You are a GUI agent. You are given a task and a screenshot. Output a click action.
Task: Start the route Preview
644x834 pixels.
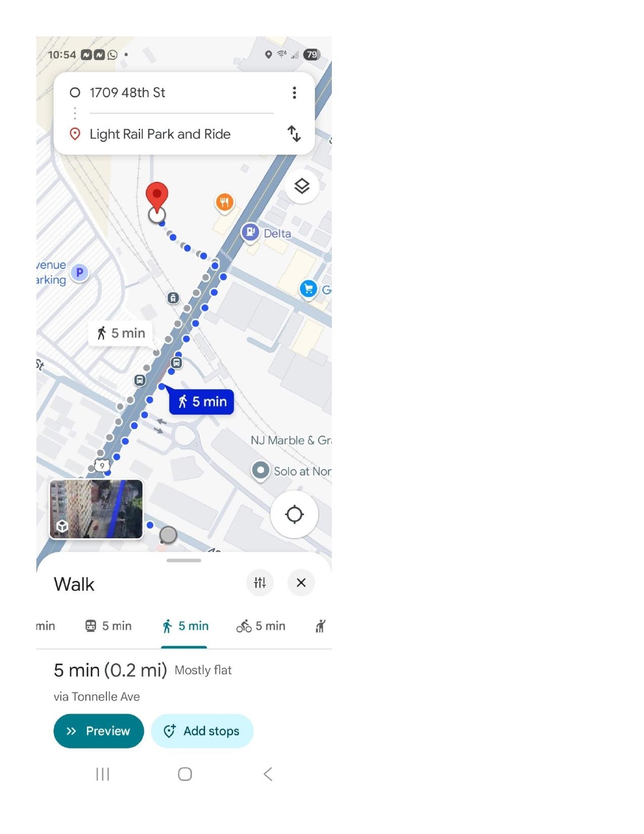tap(98, 731)
